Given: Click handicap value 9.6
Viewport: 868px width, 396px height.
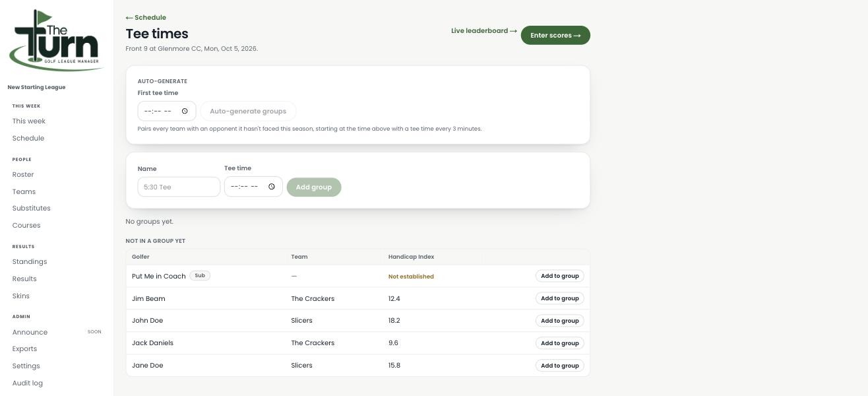Looking at the screenshot, I should click(393, 343).
